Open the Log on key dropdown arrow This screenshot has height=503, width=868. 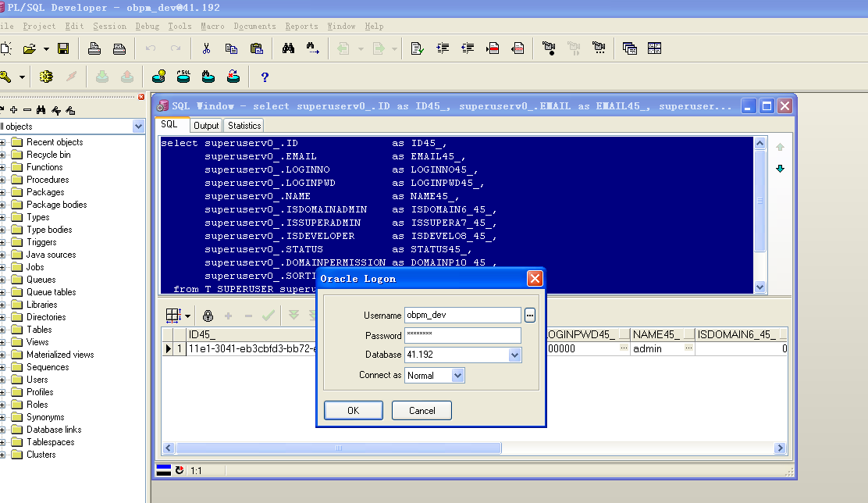(x=22, y=77)
